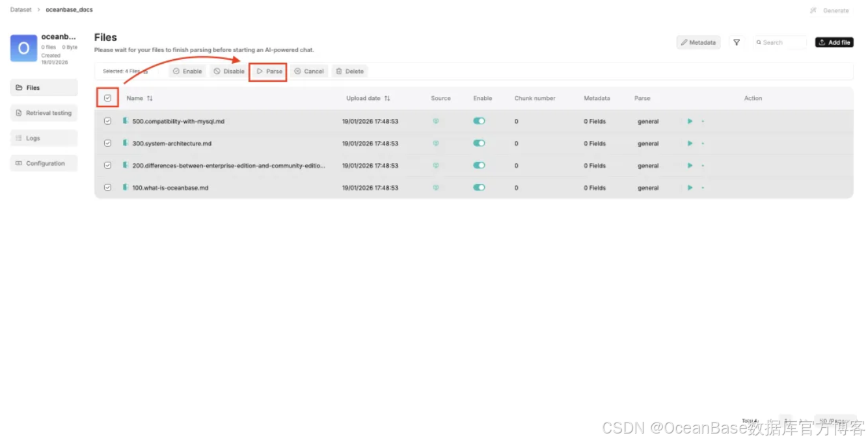Image resolution: width=868 pixels, height=442 pixels.
Task: Click the Disable bulk action button
Action: [x=229, y=71]
